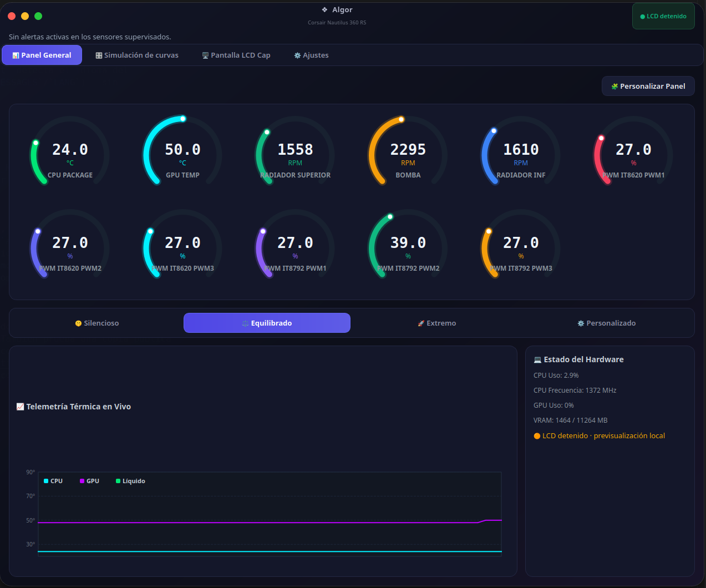The width and height of the screenshot is (706, 588).
Task: Click the grid icon beside Simulación de curvas
Action: tap(99, 55)
